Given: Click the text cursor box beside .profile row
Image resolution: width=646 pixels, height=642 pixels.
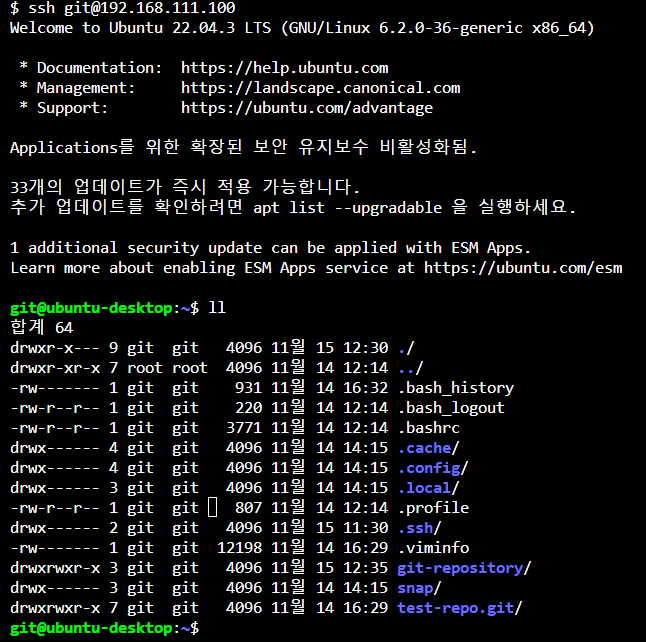Looking at the screenshot, I should (213, 507).
